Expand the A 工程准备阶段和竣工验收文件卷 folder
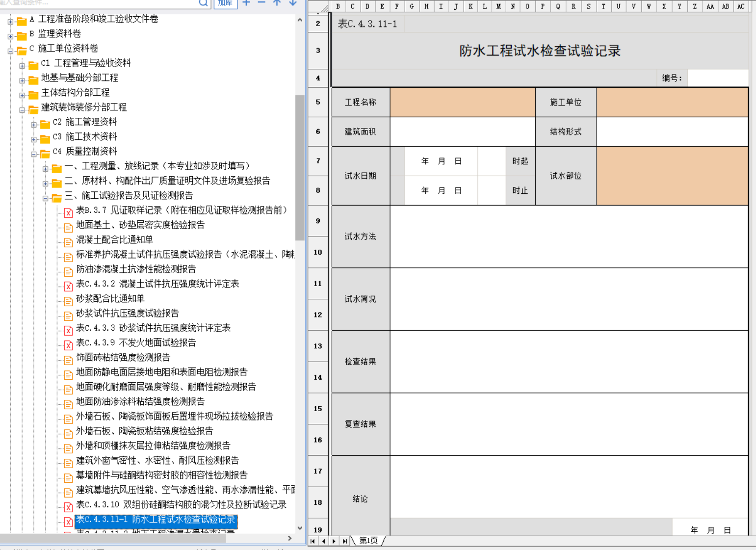The image size is (756, 550). coord(10,22)
